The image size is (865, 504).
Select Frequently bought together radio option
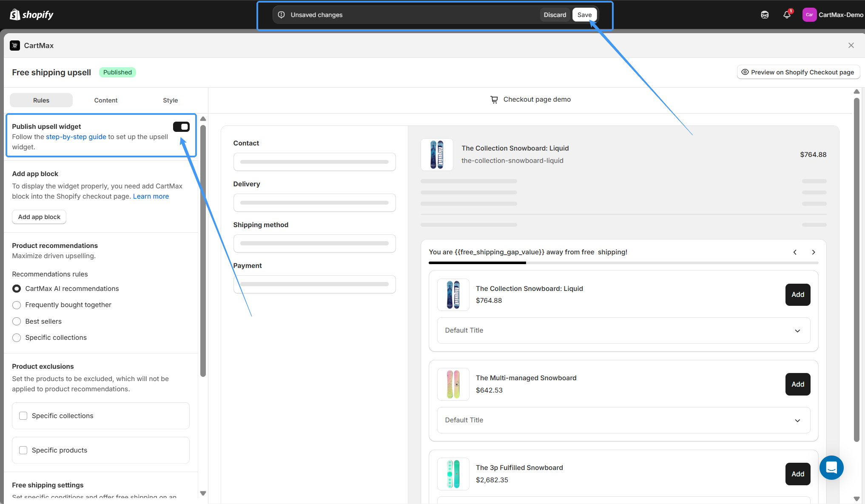tap(17, 305)
